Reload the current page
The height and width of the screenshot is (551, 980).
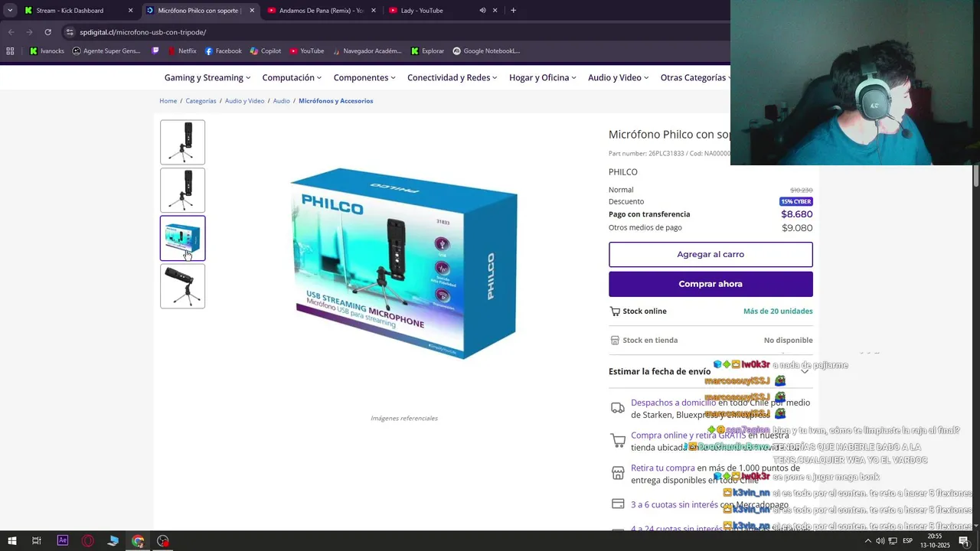[47, 32]
